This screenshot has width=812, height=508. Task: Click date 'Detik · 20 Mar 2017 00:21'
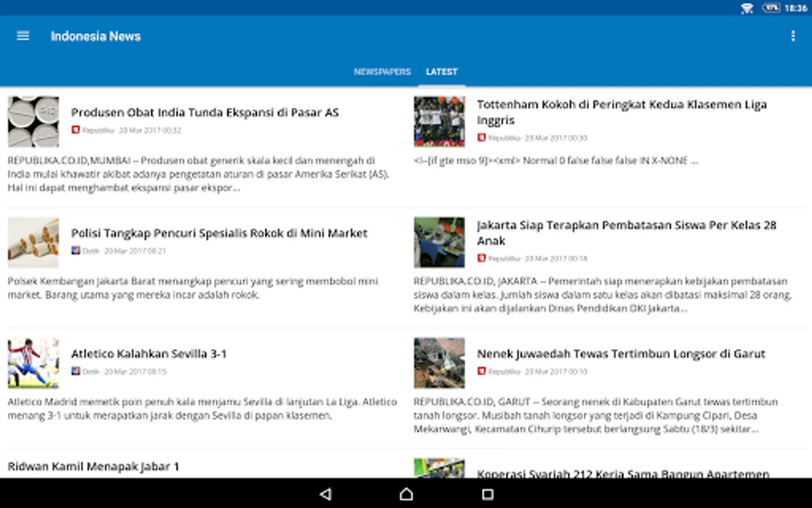(x=124, y=251)
